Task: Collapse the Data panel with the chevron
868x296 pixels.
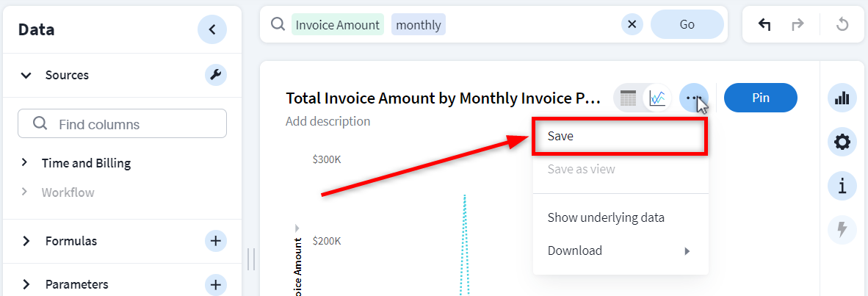Action: click(x=211, y=29)
